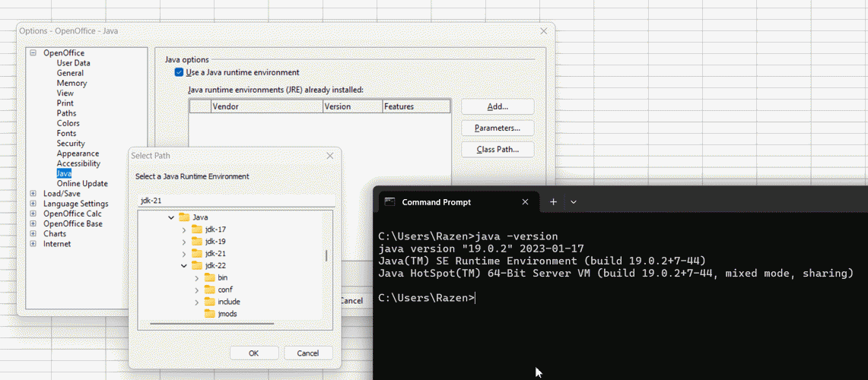Expand the jdk-19 folder node
The image size is (868, 380).
pyautogui.click(x=184, y=242)
